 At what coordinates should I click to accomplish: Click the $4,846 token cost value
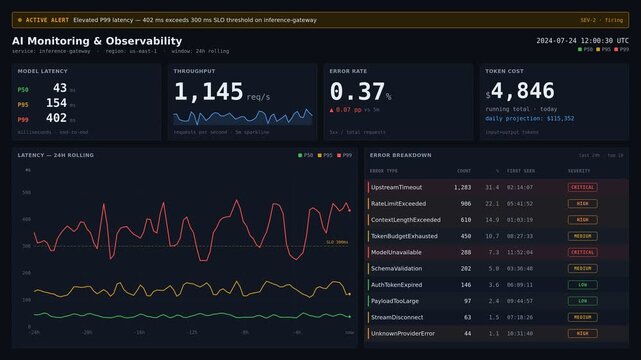click(520, 91)
